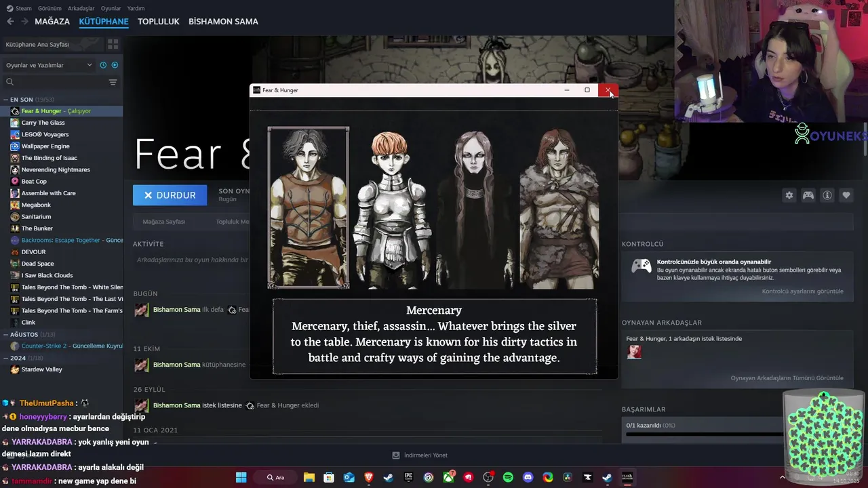
Task: Select The Binding of Isaac
Action: point(61,158)
